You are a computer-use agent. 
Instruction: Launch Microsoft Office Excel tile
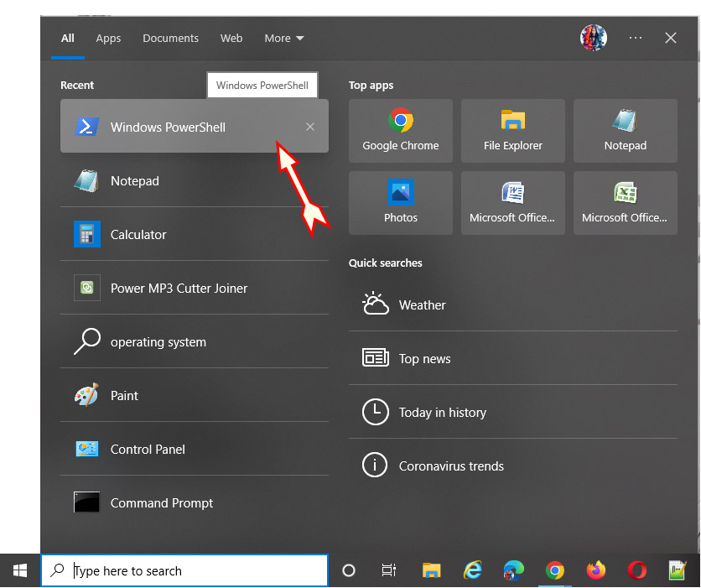pos(625,202)
